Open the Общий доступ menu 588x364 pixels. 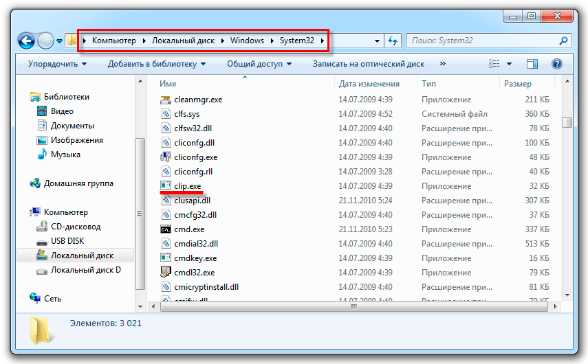coord(259,64)
